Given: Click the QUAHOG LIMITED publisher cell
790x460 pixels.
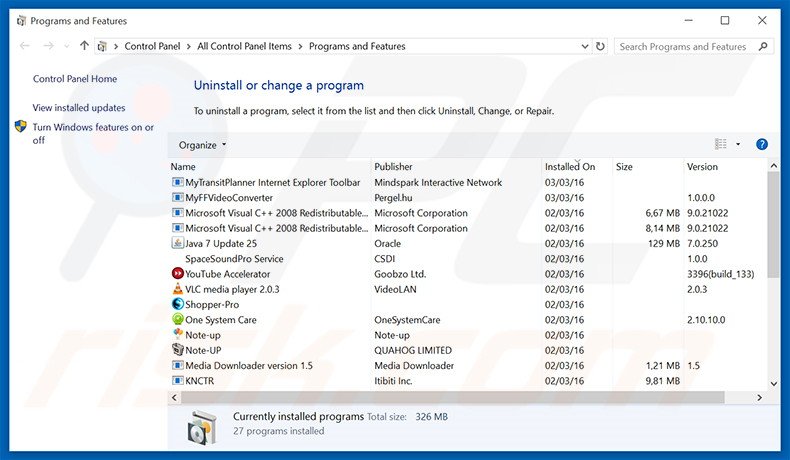Looking at the screenshot, I should [x=413, y=350].
